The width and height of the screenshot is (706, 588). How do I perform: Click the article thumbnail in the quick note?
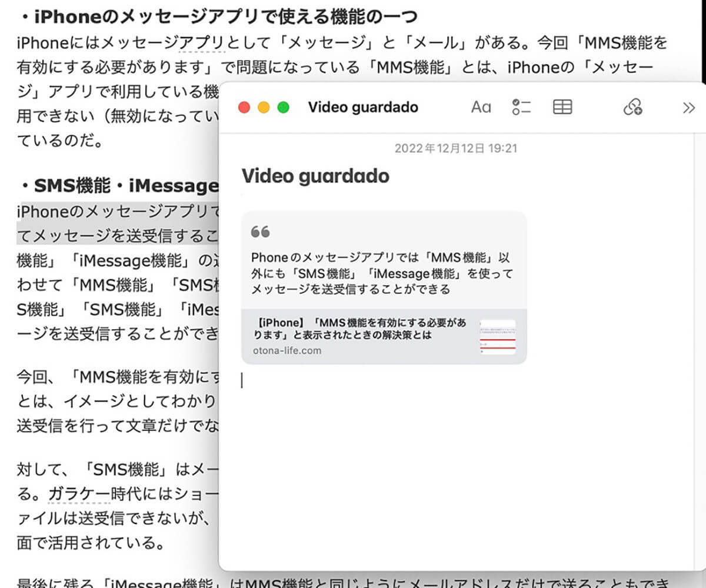(498, 337)
